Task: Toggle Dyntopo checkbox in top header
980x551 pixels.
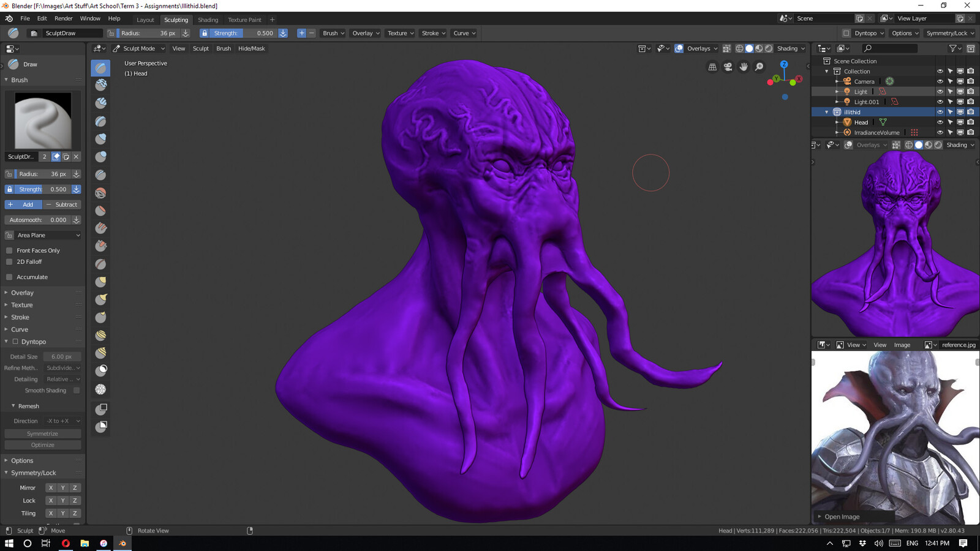Action: point(846,33)
